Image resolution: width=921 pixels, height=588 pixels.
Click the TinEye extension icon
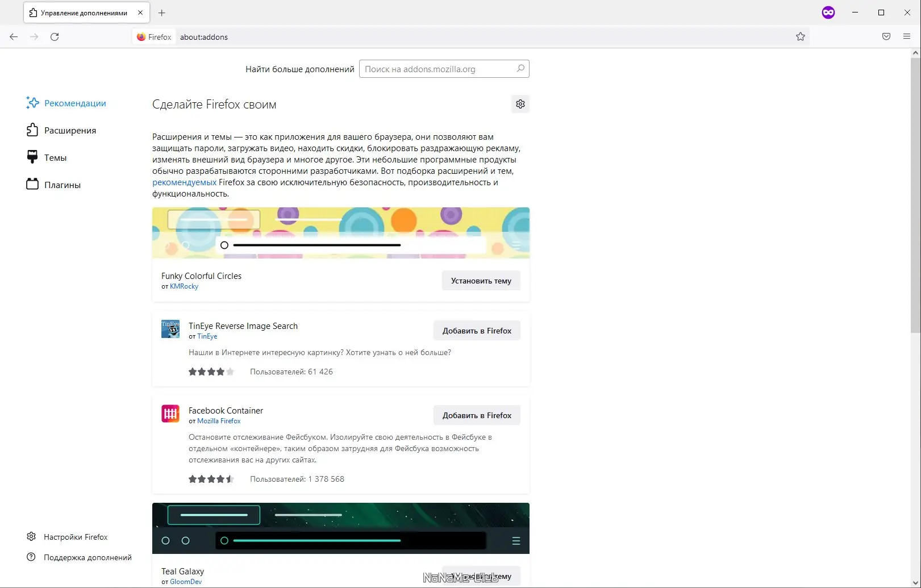(170, 329)
